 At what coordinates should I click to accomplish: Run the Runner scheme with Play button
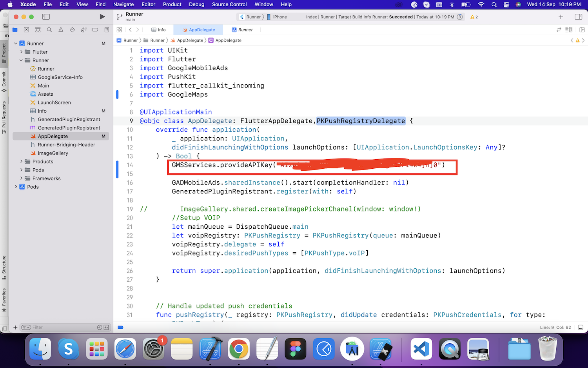coord(102,17)
